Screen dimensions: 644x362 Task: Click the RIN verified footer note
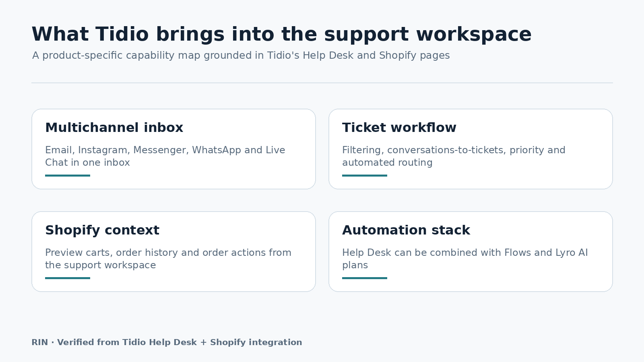coord(167,342)
